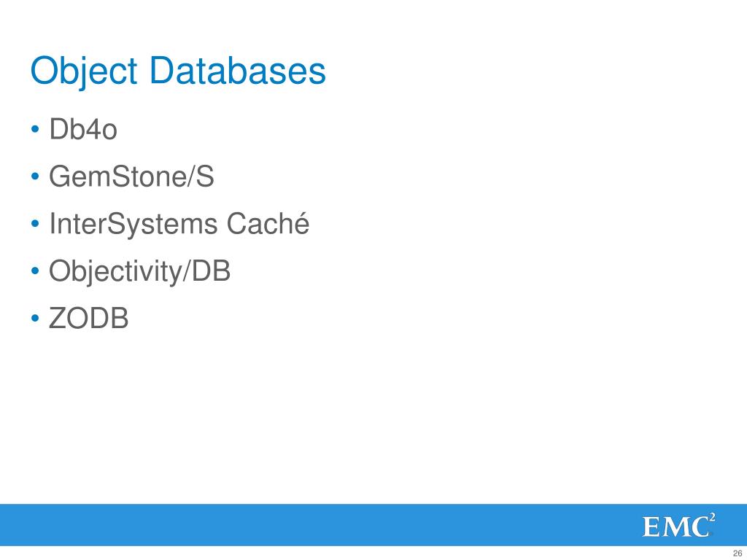Click the blue footer bar
This screenshot has height=560, width=747.
373,525
